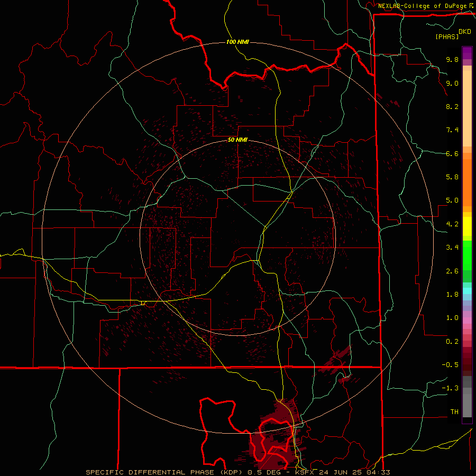Click the 5.0 value on the color scale
Screen dimensions: 476x476
(452, 200)
